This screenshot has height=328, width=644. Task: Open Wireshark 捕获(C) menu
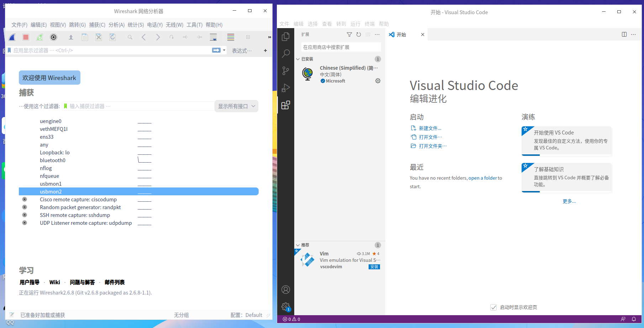click(97, 25)
